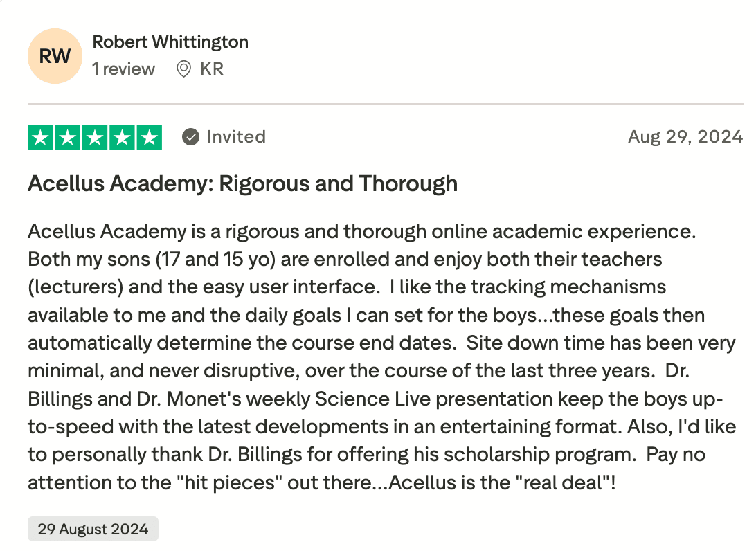Select the fourth green star icon

[x=121, y=136]
